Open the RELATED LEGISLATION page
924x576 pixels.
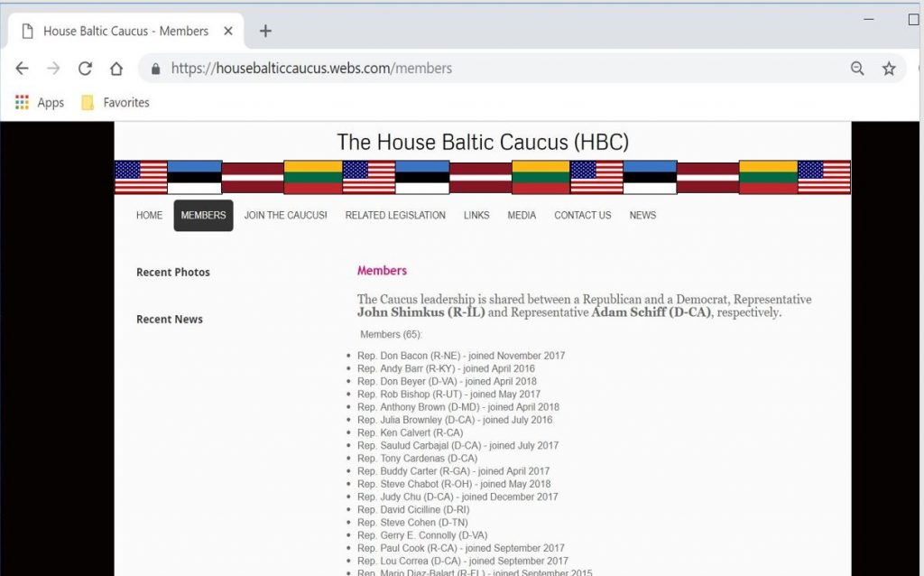395,215
